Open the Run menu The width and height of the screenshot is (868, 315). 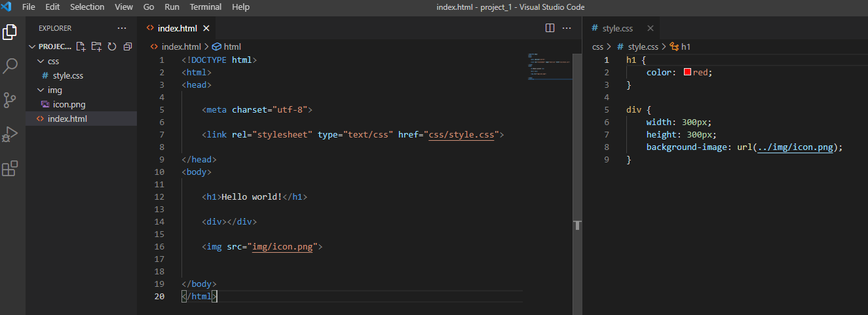point(172,7)
